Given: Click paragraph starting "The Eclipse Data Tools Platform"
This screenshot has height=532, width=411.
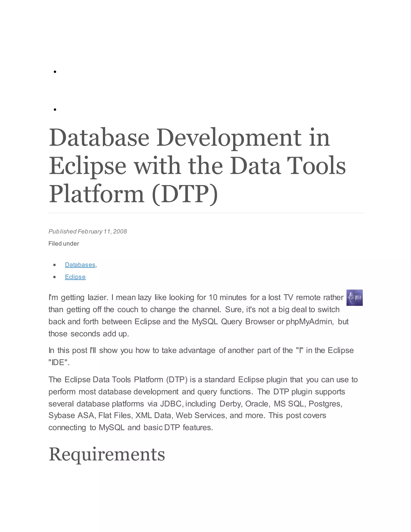Looking at the screenshot, I should pos(203,404).
